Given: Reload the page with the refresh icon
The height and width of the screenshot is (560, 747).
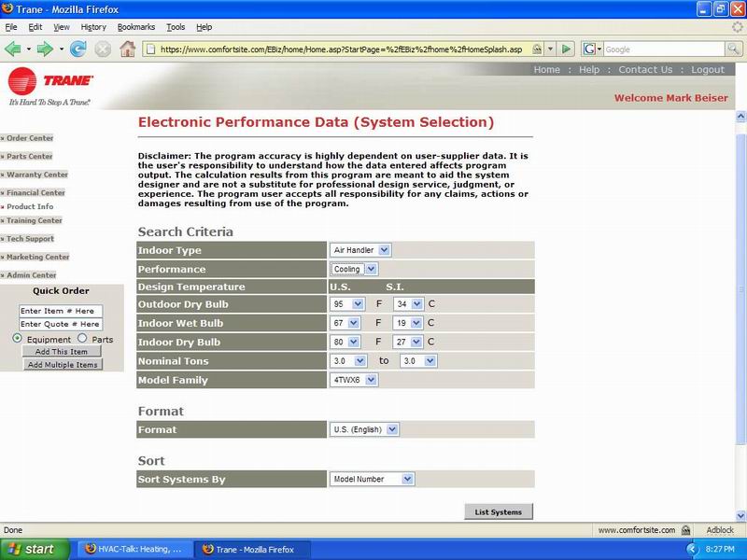Looking at the screenshot, I should (78, 49).
